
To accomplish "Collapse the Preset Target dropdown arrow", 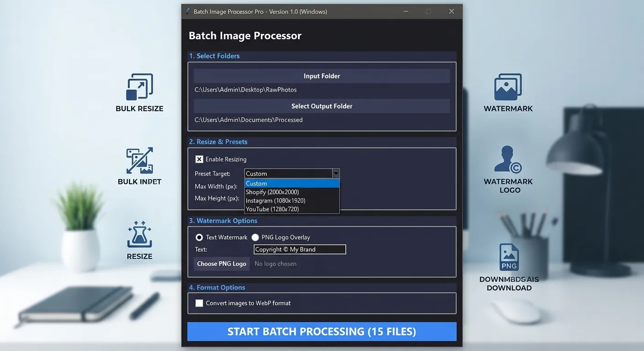I will pyautogui.click(x=336, y=174).
